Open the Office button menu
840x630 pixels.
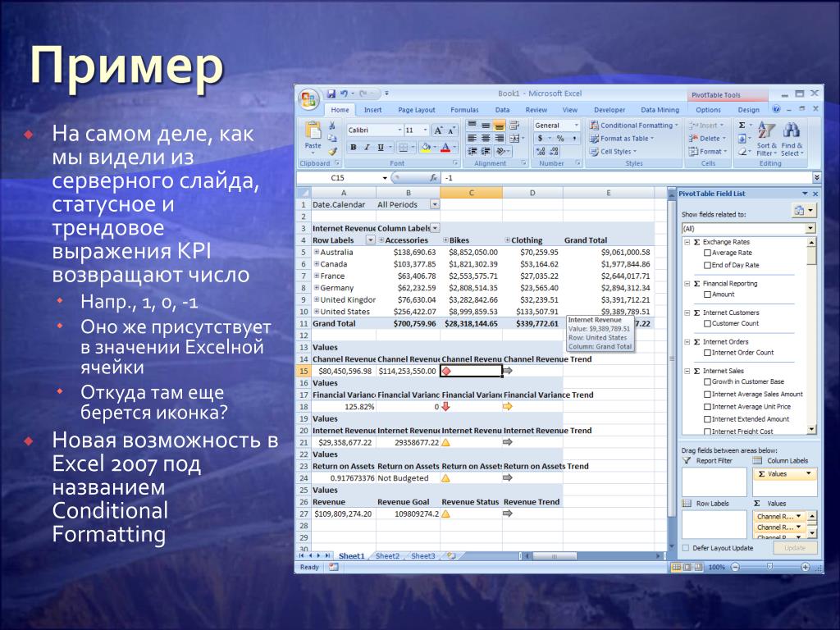point(309,99)
